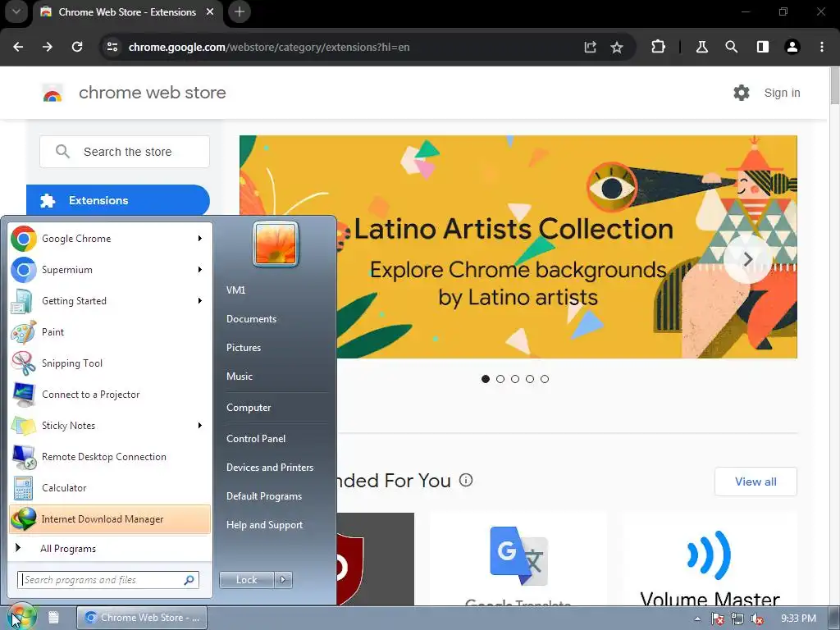This screenshot has height=630, width=840.
Task: Toggle the Chrome side panel icon
Action: pyautogui.click(x=763, y=47)
